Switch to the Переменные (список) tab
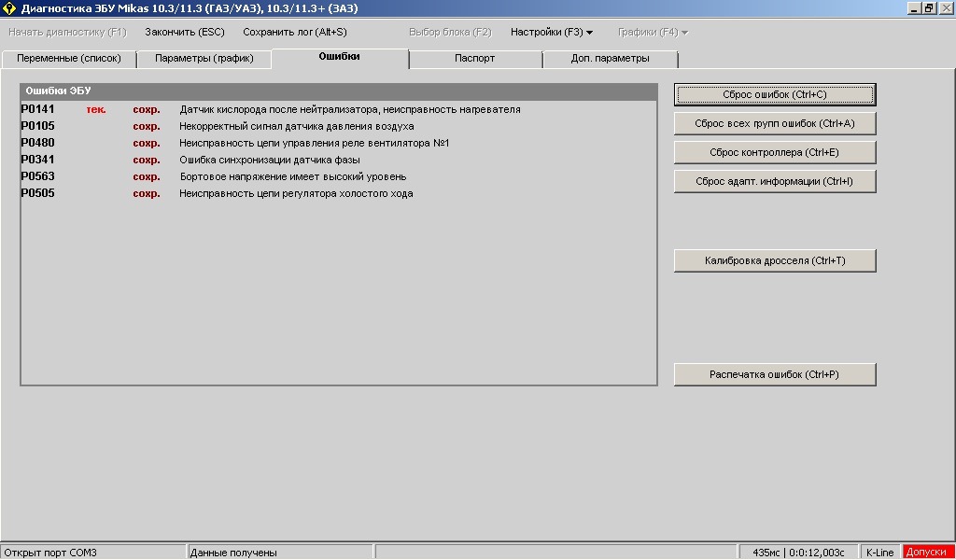956x560 pixels. coord(69,59)
